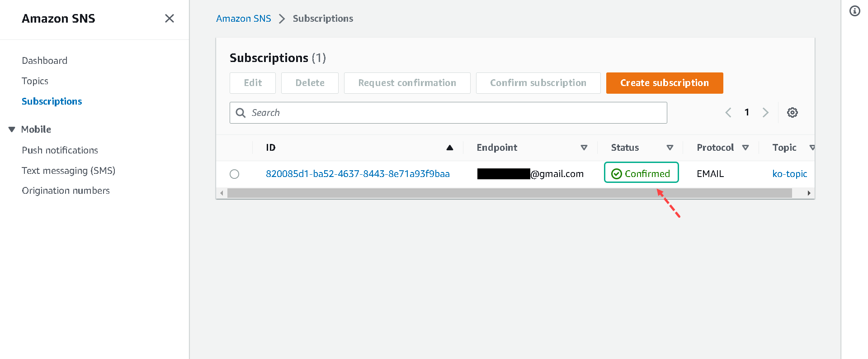The image size is (868, 359).
Task: Click the info icon in top-right corner
Action: 854,11
